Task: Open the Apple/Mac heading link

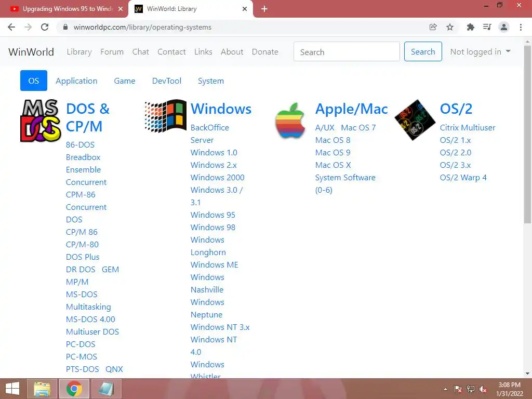Action: coord(352,109)
